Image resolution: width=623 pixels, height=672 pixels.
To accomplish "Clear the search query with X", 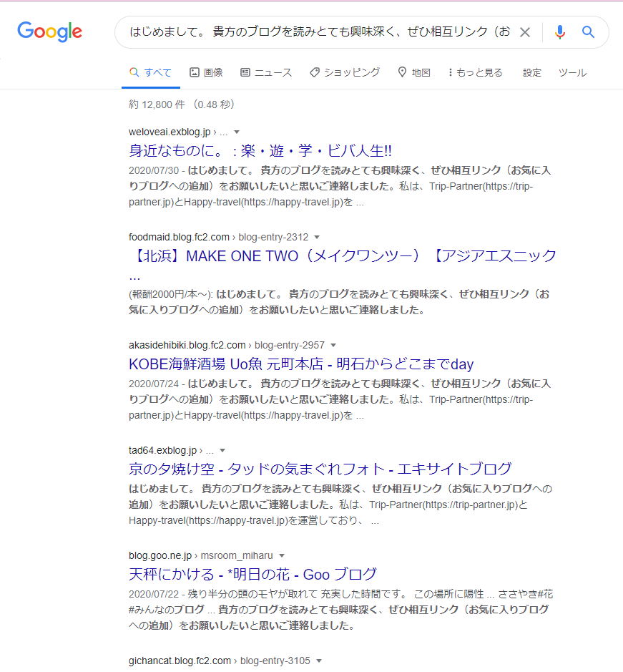I will pyautogui.click(x=525, y=32).
